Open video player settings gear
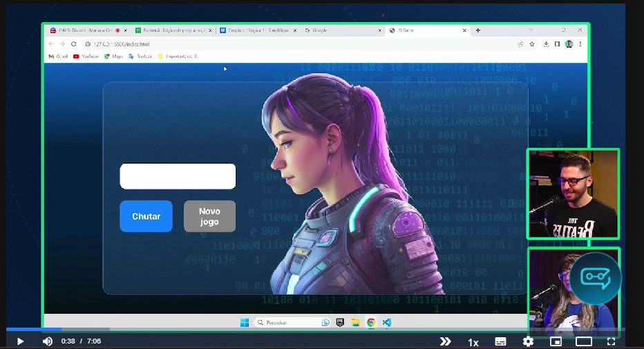The height and width of the screenshot is (349, 644). click(528, 341)
